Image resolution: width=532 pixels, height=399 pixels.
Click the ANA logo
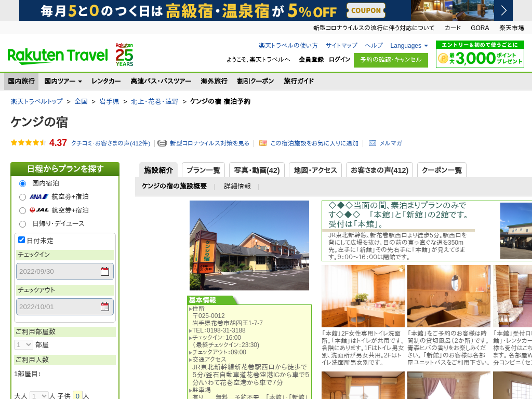click(x=39, y=197)
